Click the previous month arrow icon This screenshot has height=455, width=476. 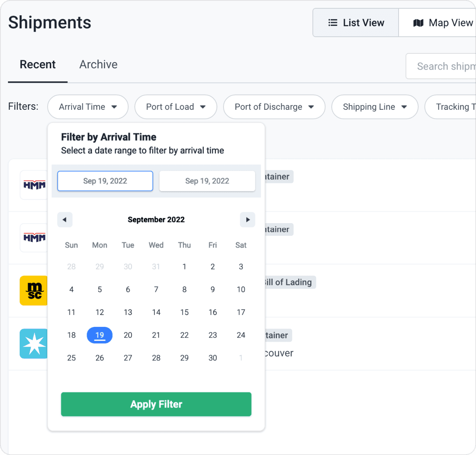(x=65, y=220)
